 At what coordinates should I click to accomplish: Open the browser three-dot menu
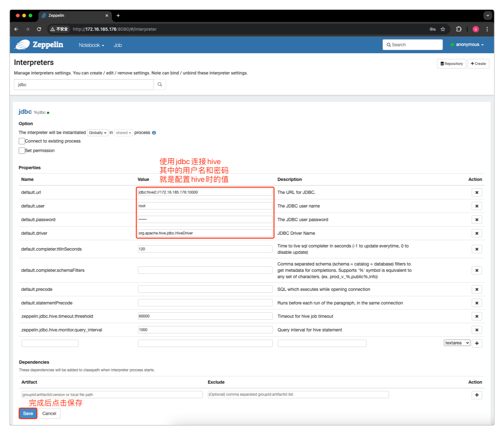click(487, 29)
